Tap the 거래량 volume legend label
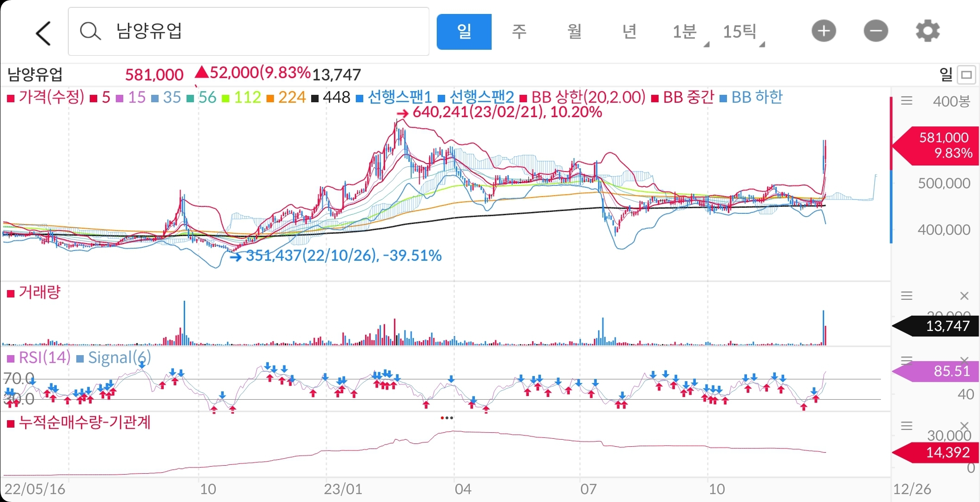This screenshot has height=502, width=980. tap(34, 292)
